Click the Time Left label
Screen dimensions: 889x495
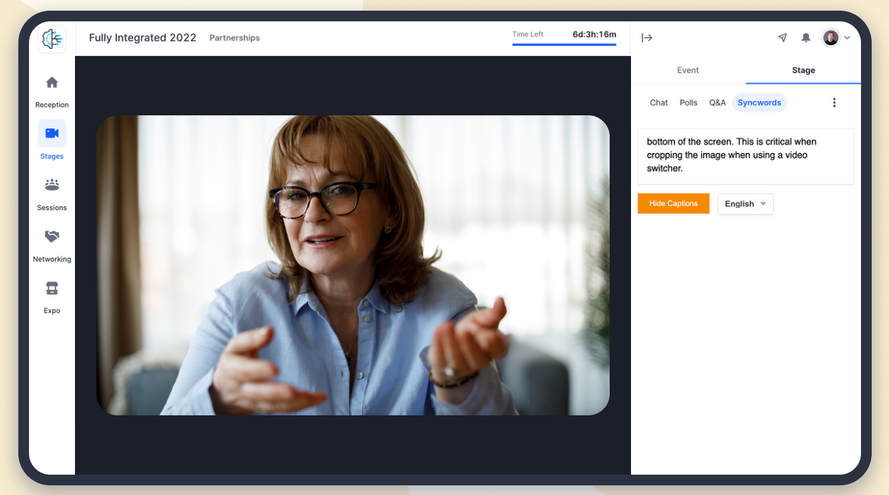pyautogui.click(x=528, y=35)
